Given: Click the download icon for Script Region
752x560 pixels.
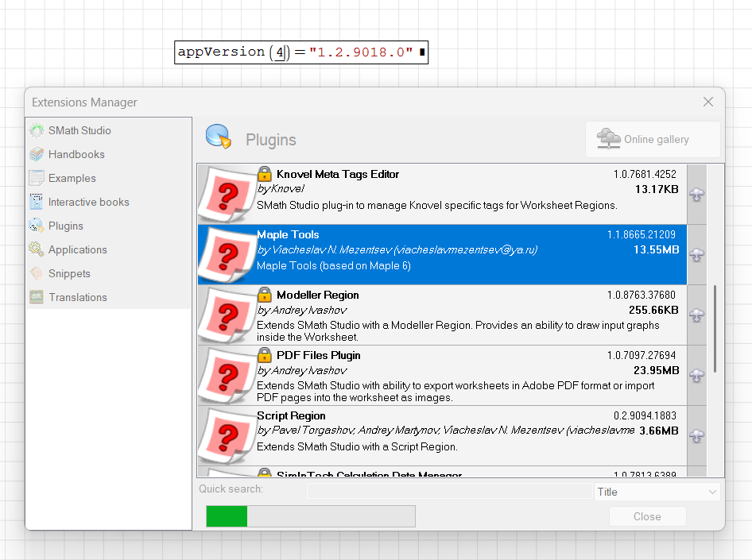Looking at the screenshot, I should coord(696,435).
